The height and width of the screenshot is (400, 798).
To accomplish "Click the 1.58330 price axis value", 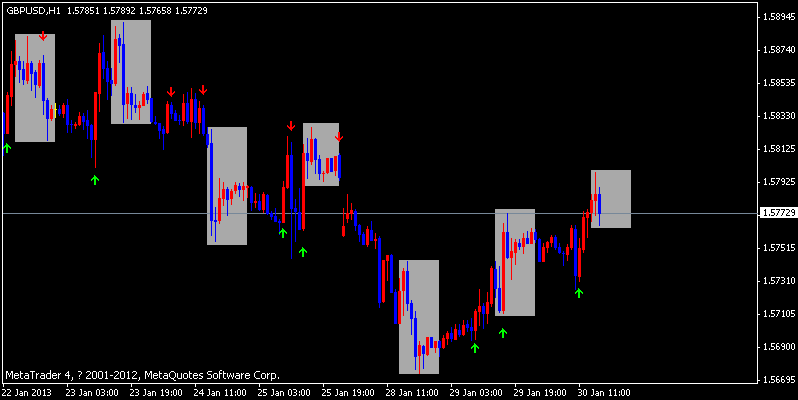I will click(779, 116).
